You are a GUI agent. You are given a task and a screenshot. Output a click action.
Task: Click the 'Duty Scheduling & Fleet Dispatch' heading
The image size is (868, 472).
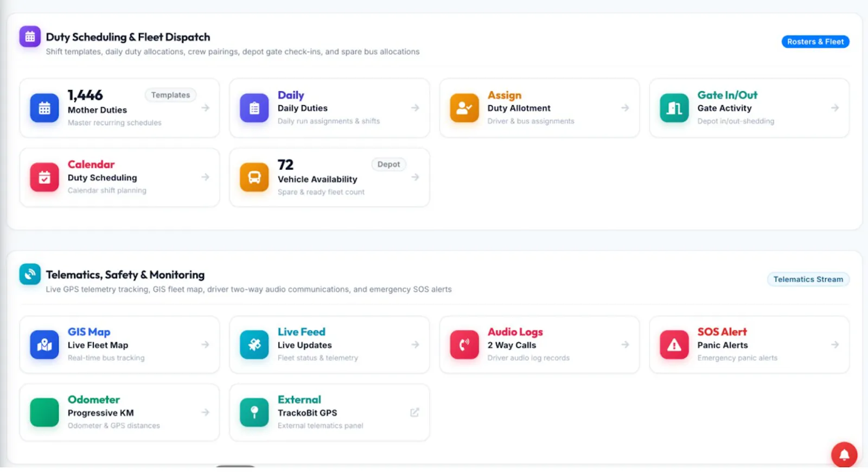[x=128, y=37]
